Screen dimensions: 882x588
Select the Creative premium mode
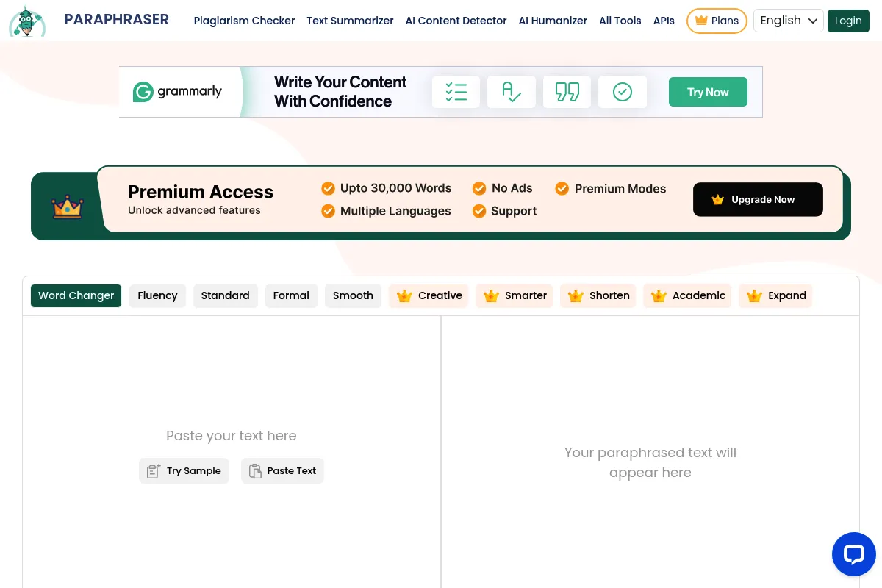tap(429, 295)
